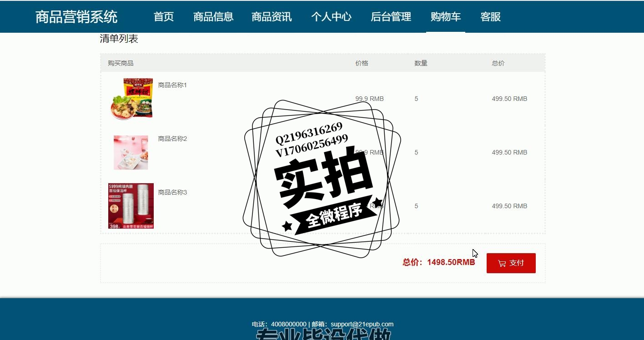Open the 商品信息 menu item
This screenshot has width=644, height=340.
[213, 17]
